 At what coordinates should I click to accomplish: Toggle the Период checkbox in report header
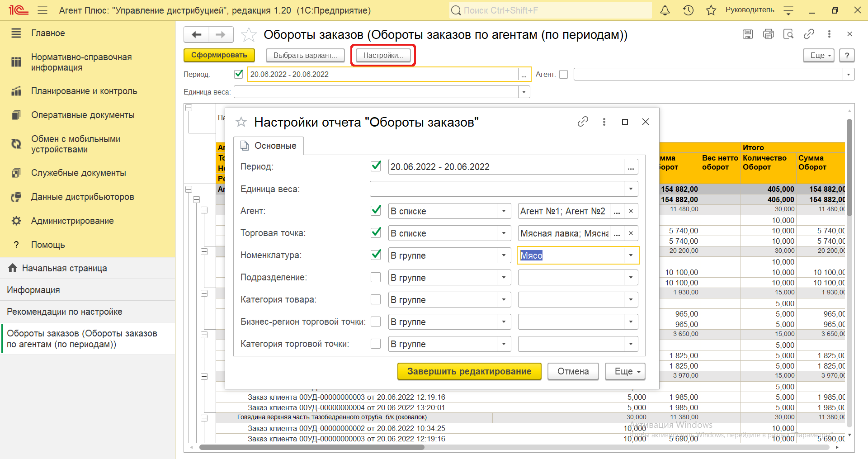(x=239, y=74)
